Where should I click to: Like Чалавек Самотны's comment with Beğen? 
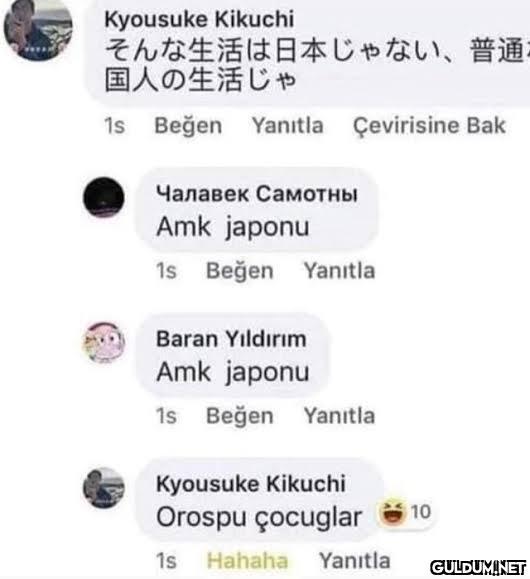coord(240,271)
